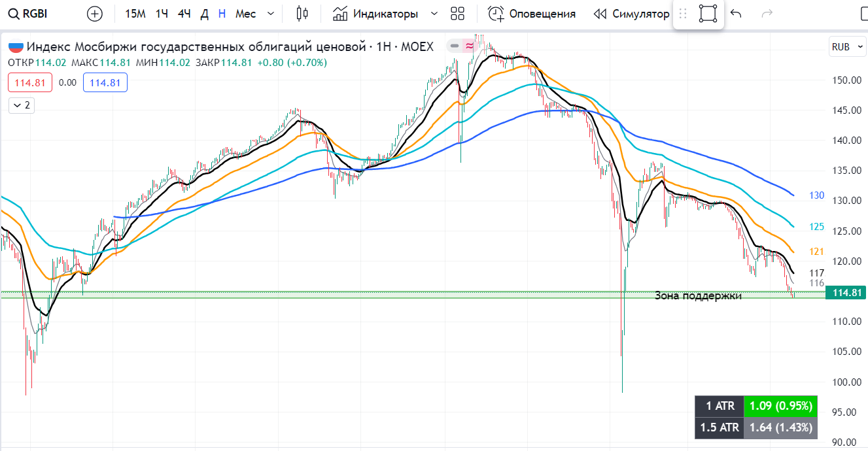Add symbol to compare with plus icon

tap(95, 14)
